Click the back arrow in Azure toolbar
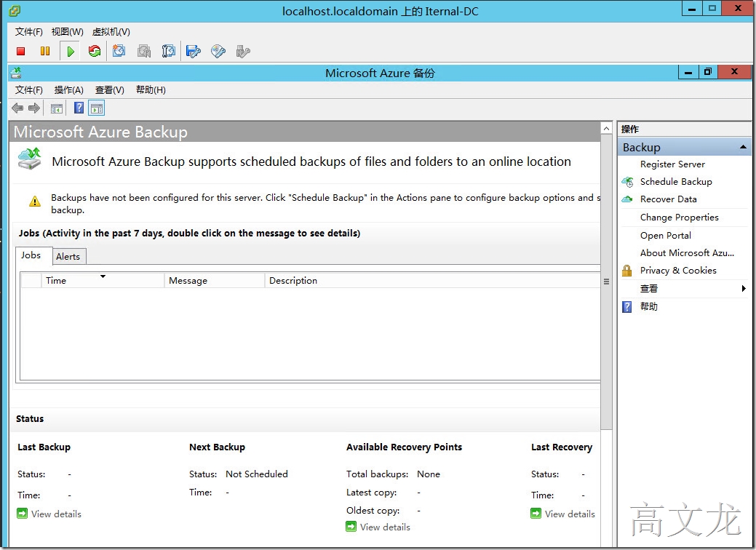 (17, 108)
